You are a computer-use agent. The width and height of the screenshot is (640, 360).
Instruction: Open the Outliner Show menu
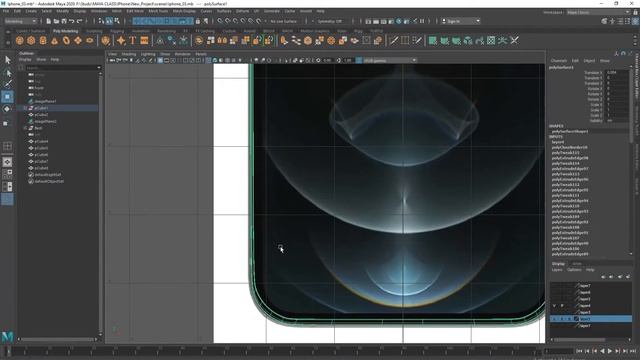coord(41,60)
